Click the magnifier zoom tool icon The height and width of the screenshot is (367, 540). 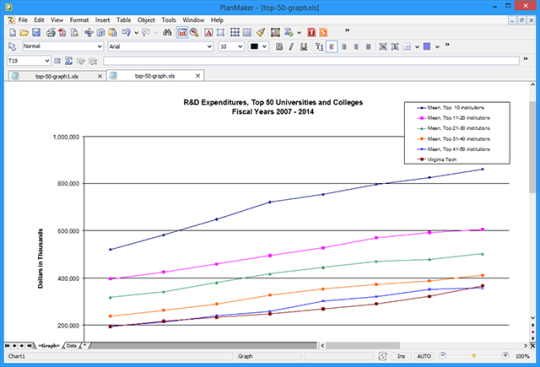click(194, 32)
